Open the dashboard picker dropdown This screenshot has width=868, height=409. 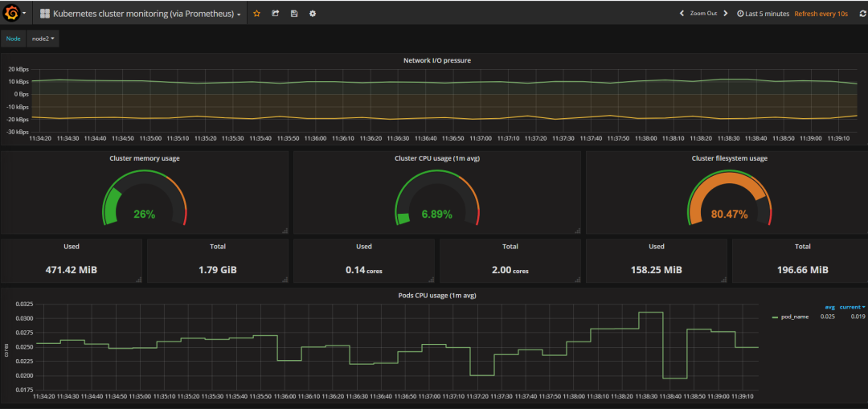[x=140, y=14]
